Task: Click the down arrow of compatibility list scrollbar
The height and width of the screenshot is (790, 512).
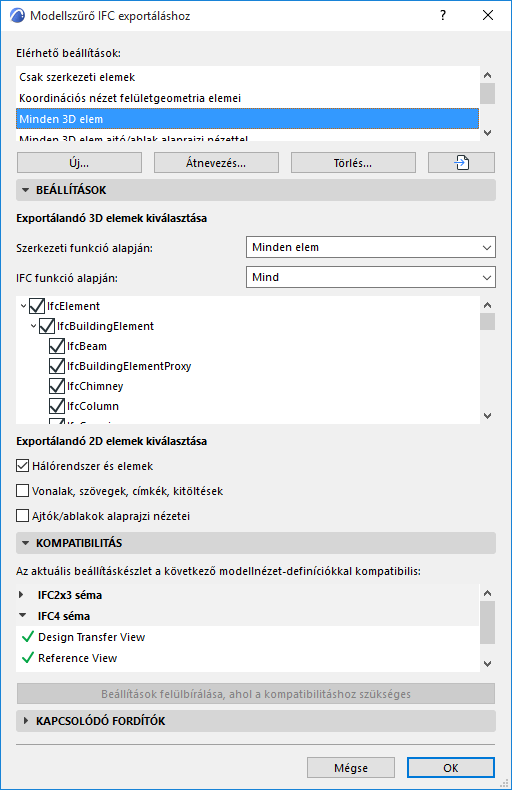Action: 487,664
